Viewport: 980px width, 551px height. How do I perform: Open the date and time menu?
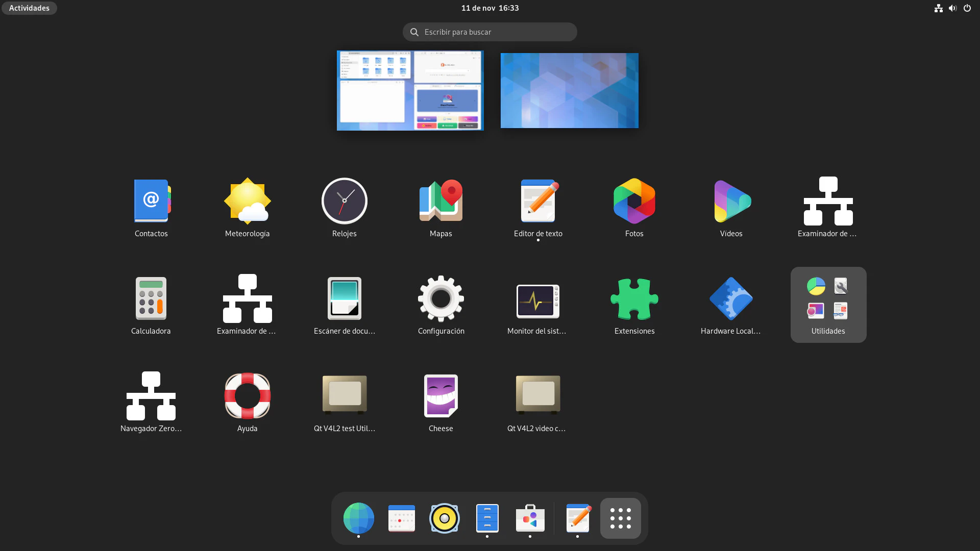click(x=489, y=8)
